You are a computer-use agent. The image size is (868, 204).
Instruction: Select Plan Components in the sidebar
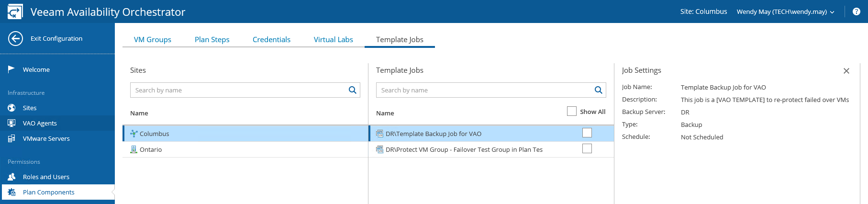(57, 192)
